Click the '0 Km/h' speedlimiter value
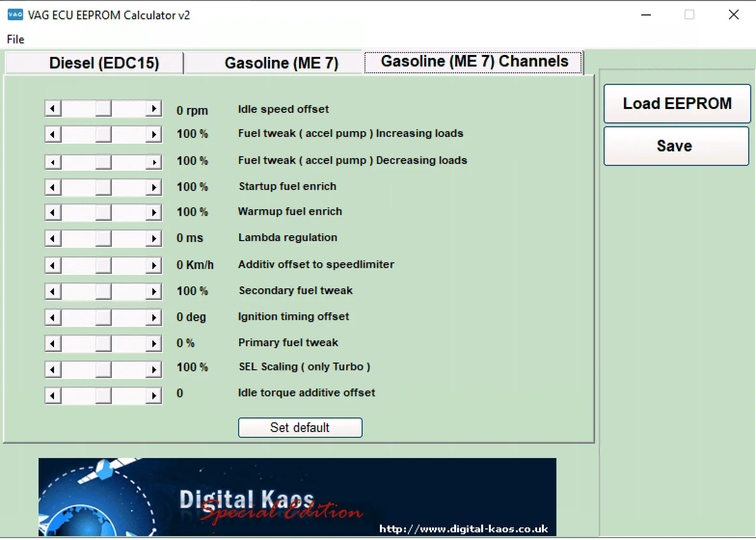This screenshot has height=540, width=756. pos(195,265)
